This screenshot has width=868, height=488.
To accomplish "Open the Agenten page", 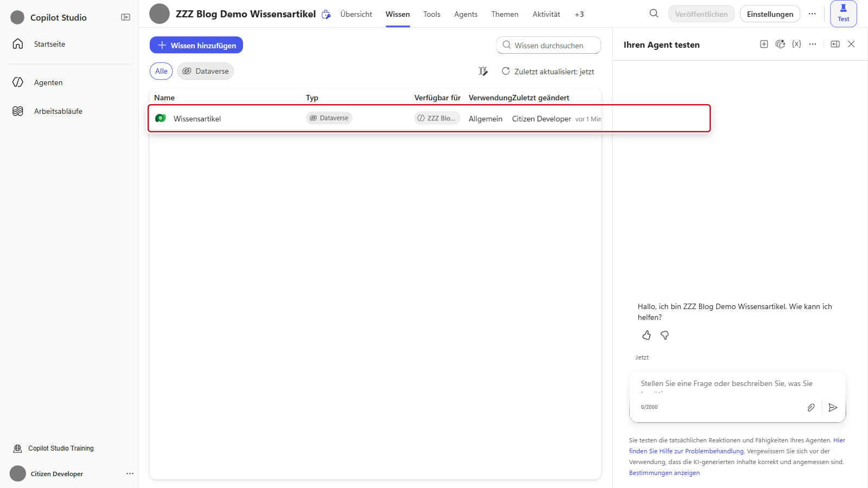I will point(48,82).
